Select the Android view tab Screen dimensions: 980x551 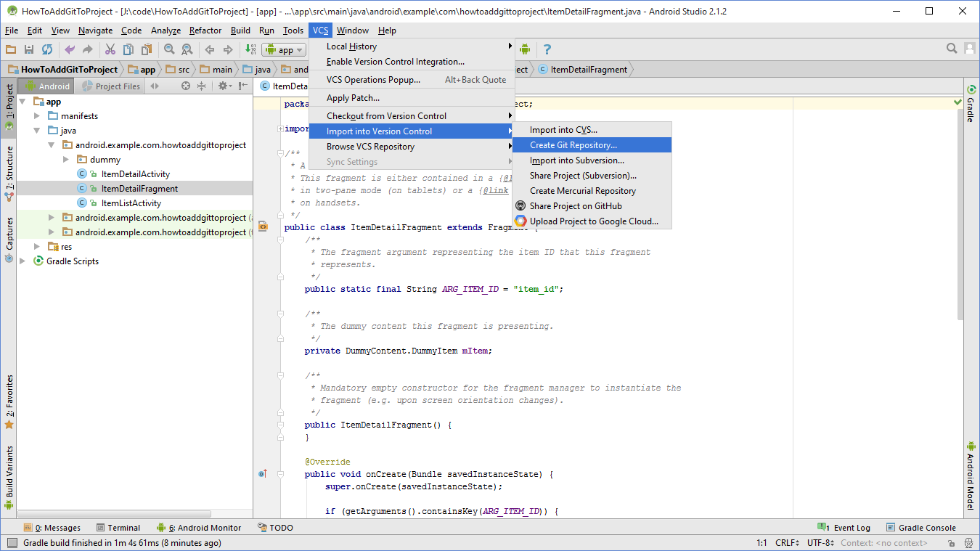[48, 86]
